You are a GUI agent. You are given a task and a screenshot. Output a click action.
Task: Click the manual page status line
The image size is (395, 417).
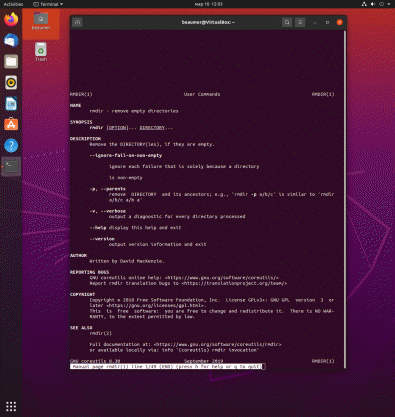tap(167, 366)
